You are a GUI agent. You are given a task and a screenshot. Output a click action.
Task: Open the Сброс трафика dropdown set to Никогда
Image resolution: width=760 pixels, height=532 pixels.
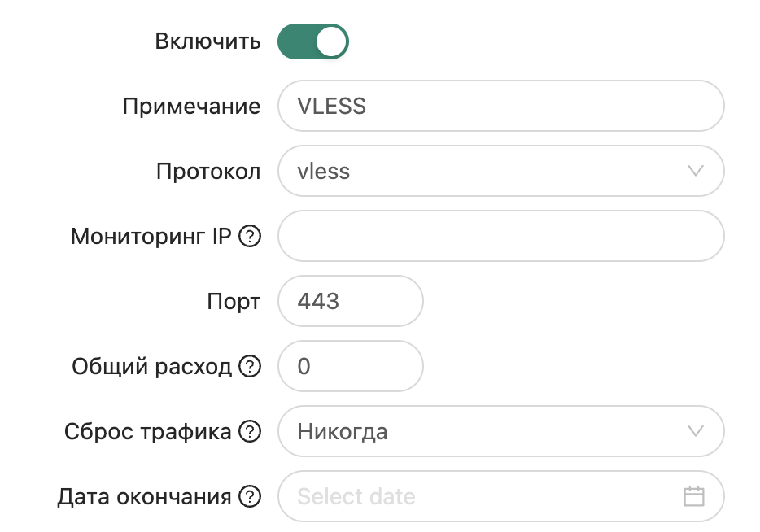(x=501, y=431)
